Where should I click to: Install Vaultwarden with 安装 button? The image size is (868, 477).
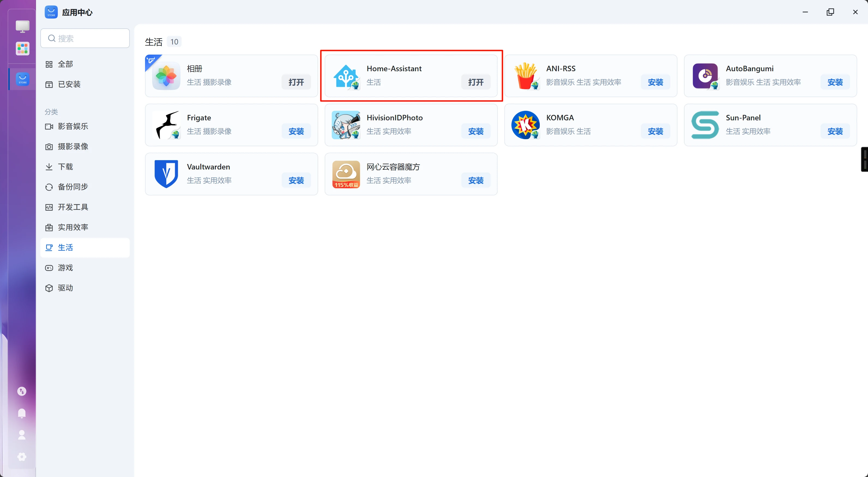click(x=296, y=180)
